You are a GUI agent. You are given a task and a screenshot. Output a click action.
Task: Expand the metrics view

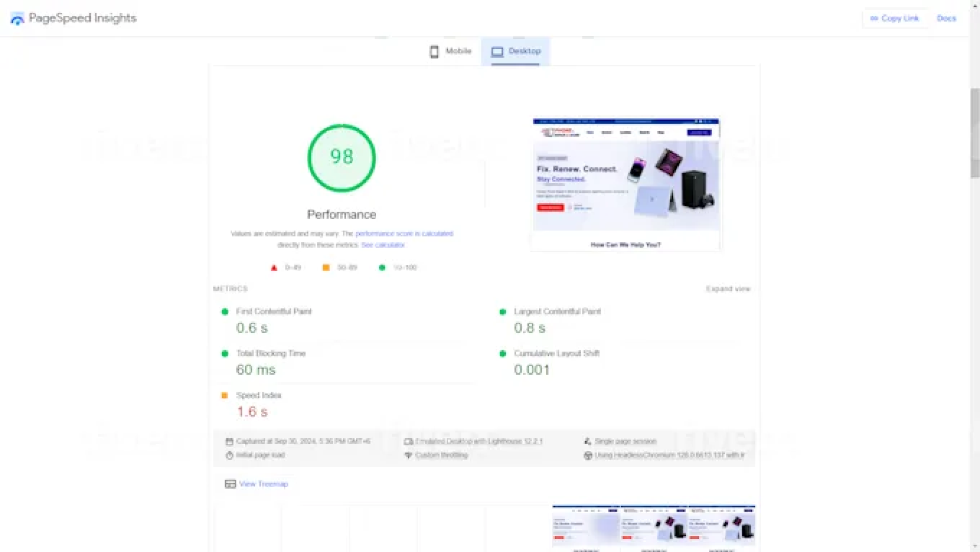[x=728, y=289]
